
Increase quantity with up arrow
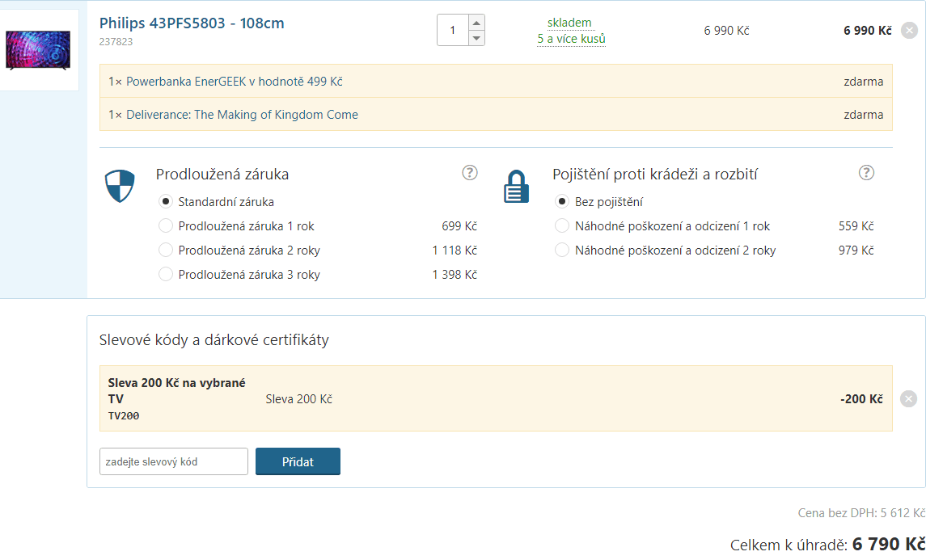(476, 23)
